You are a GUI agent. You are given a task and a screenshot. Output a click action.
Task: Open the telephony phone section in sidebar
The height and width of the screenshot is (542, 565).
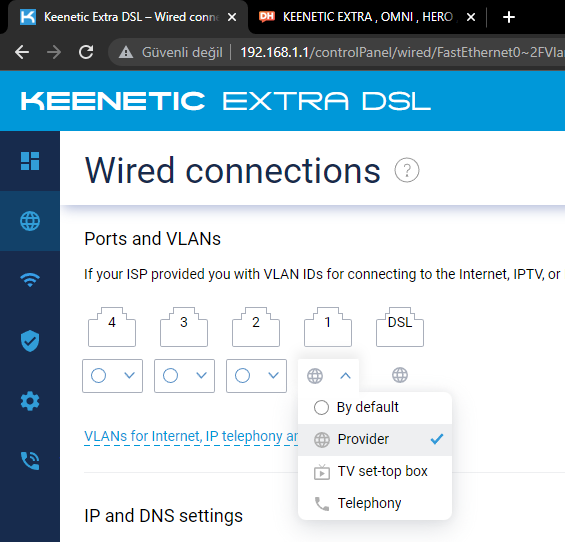click(x=30, y=461)
